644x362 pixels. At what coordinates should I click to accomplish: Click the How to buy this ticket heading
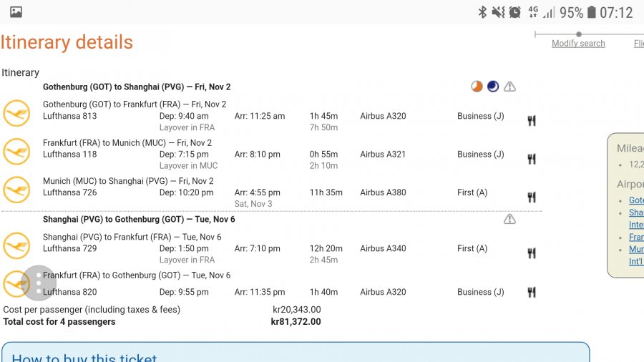pos(84,358)
